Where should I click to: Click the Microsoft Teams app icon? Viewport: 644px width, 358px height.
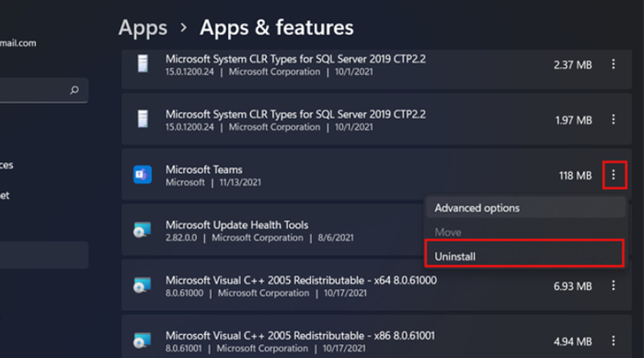[143, 175]
